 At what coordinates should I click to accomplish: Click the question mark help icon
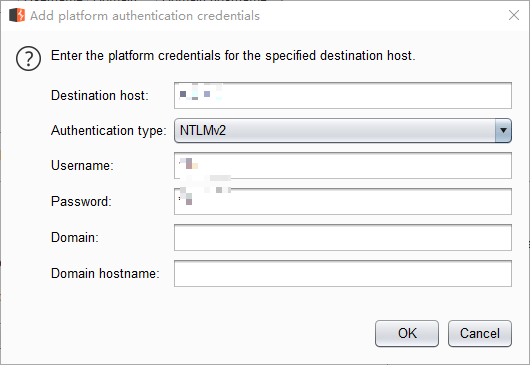click(28, 58)
